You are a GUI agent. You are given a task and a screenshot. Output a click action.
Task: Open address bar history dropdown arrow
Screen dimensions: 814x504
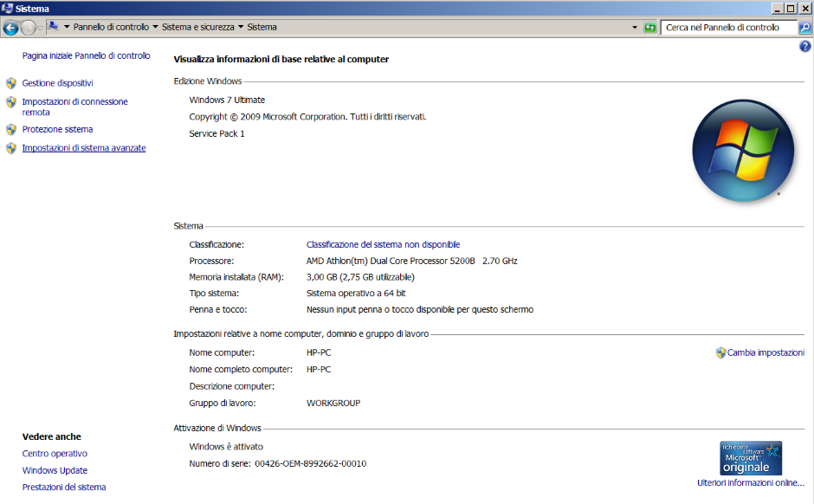coord(635,28)
